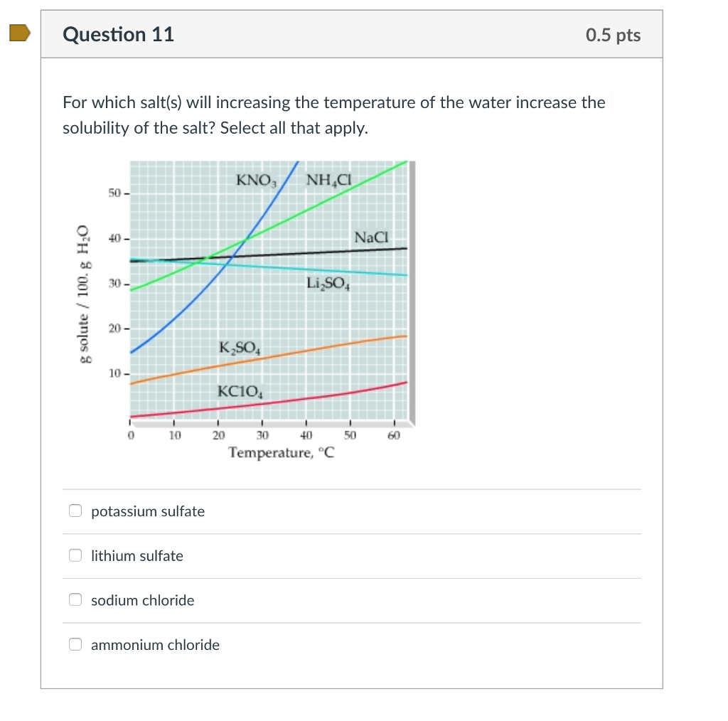Screen dimensions: 728x721
Task: Click the ammonium chloride answer label
Action: click(x=155, y=645)
